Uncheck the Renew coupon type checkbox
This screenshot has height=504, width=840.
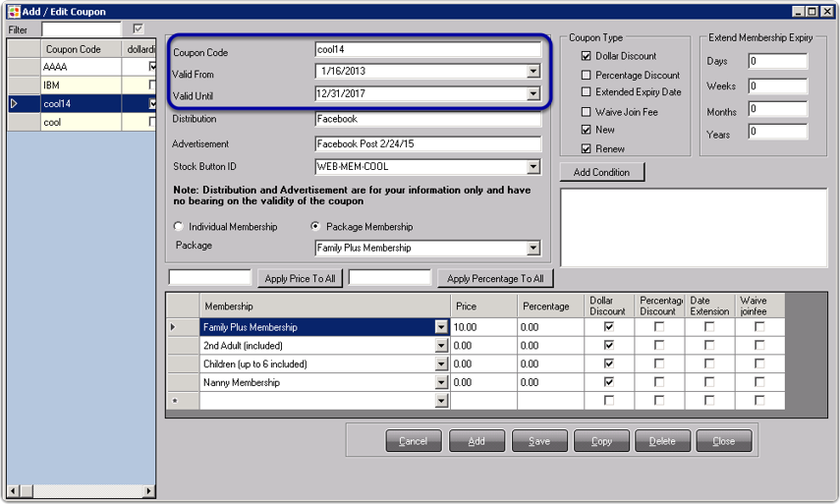[587, 148]
